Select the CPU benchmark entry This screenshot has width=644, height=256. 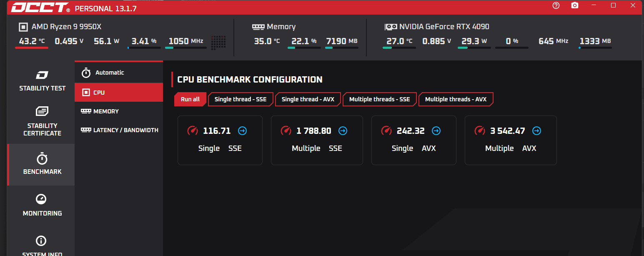pyautogui.click(x=119, y=92)
